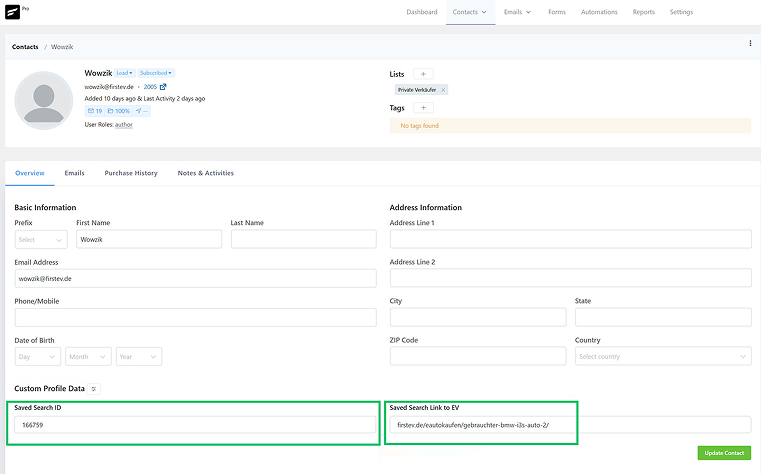The image size is (761, 474).
Task: Click the Phone/Mobile input field
Action: [x=196, y=317]
